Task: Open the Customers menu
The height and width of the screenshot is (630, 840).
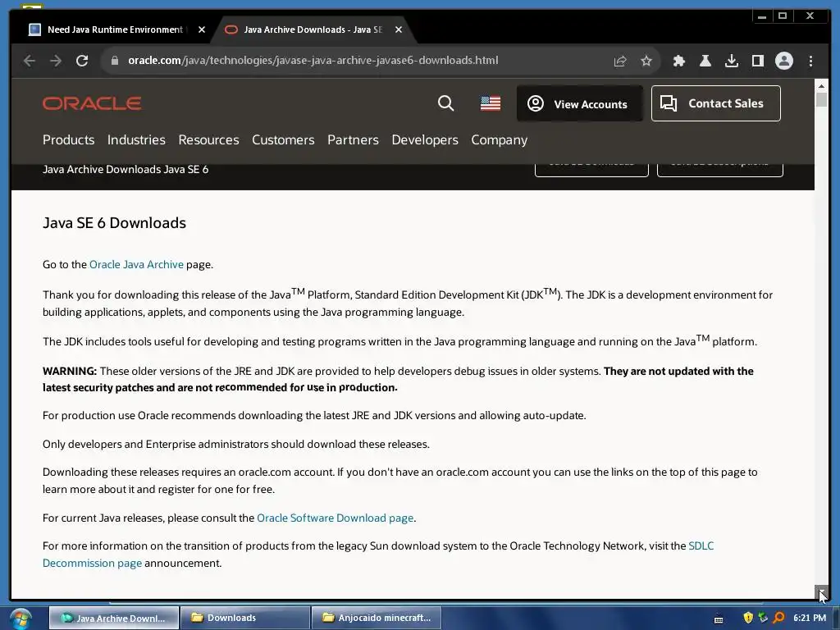Action: 283,139
